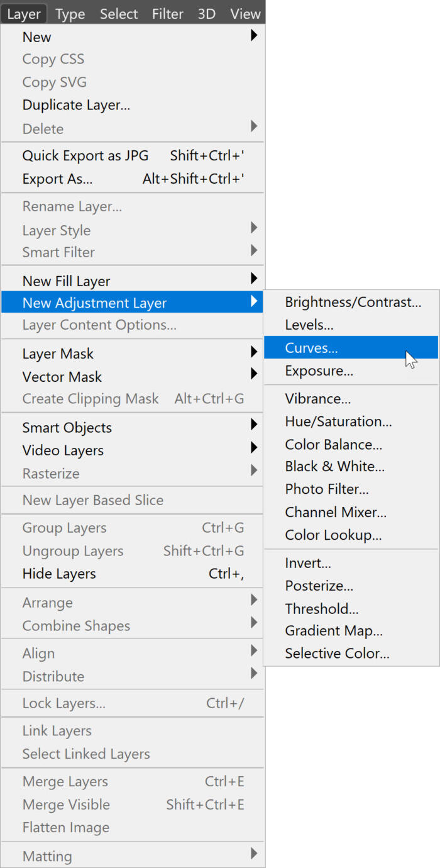This screenshot has height=868, width=440.
Task: Click Duplicate Layer
Action: (75, 105)
